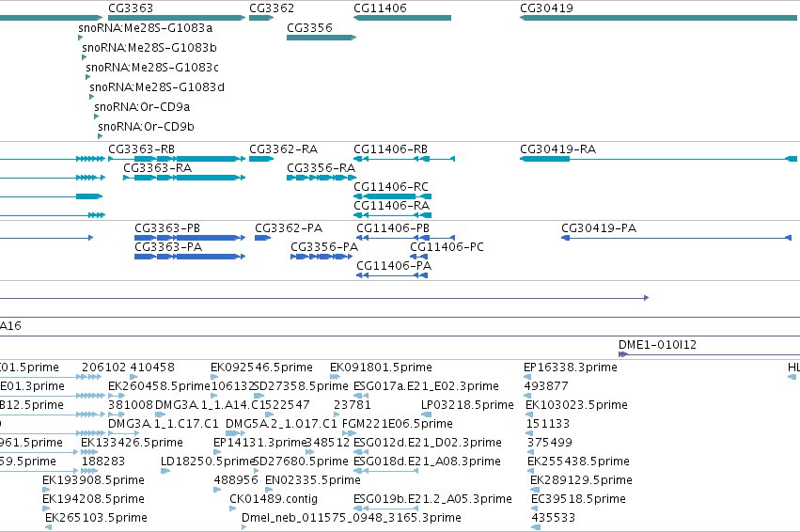The image size is (800, 532).
Task: Select ESG018d.E21_A08.3prime label
Action: (x=427, y=462)
